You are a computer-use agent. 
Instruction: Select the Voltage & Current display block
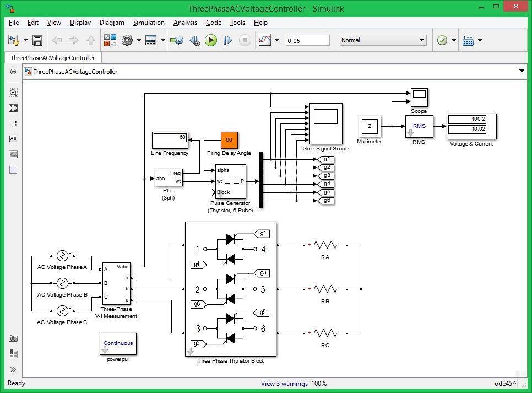pyautogui.click(x=471, y=126)
